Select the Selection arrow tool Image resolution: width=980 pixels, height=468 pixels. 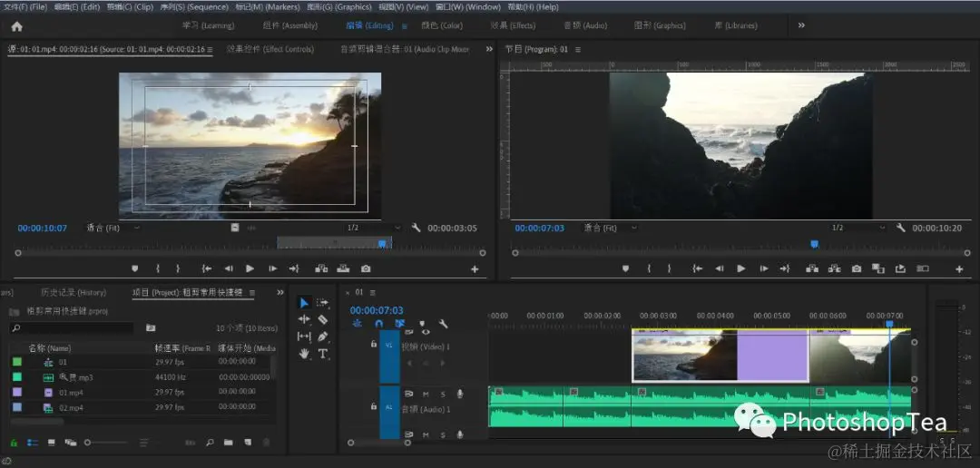pyautogui.click(x=304, y=303)
